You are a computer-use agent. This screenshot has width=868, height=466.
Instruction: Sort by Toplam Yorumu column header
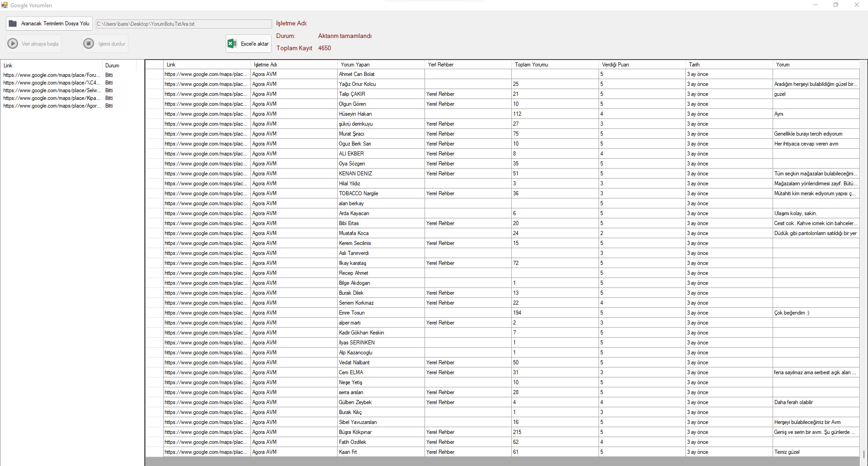coord(555,65)
